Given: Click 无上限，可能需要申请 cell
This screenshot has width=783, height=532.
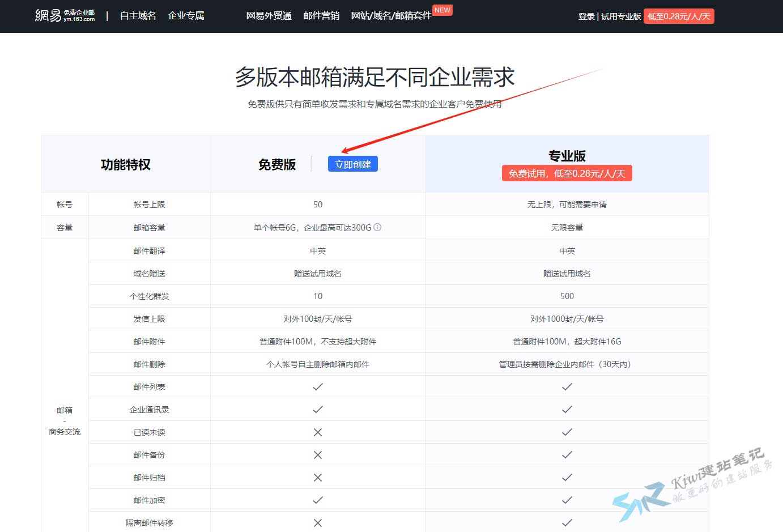Looking at the screenshot, I should pyautogui.click(x=567, y=205).
